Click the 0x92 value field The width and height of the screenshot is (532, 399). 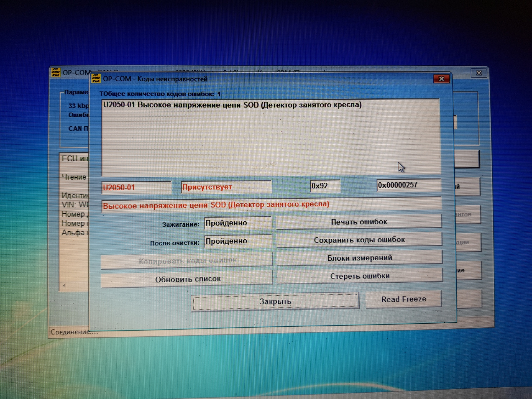(x=324, y=186)
